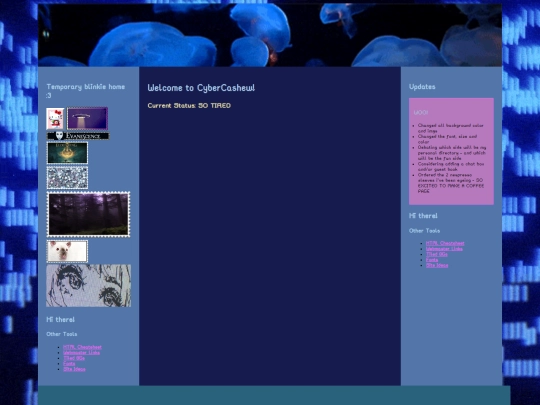Open Site Ideas link in left sidebar

[74, 369]
